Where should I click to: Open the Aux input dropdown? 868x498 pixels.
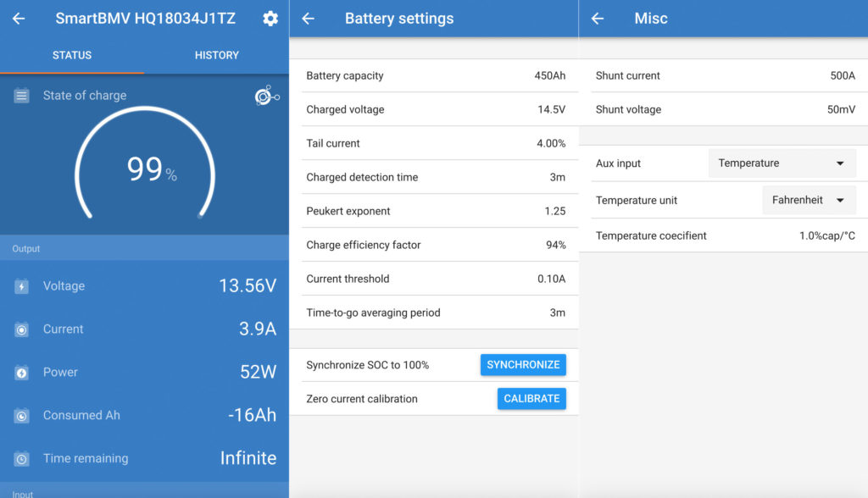[781, 163]
